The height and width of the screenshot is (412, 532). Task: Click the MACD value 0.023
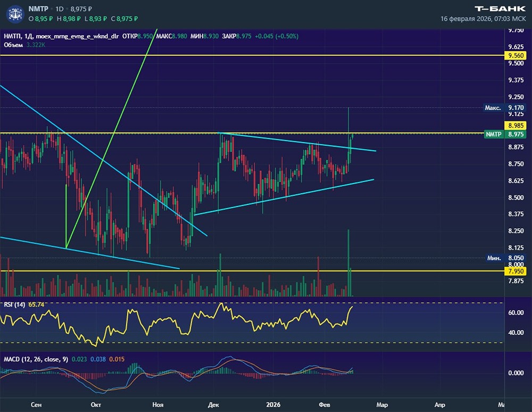coord(79,359)
